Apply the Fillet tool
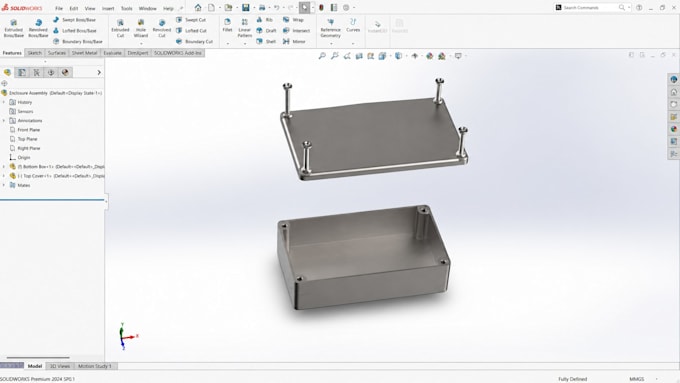Screen dimensions: 680x383 [x=227, y=25]
